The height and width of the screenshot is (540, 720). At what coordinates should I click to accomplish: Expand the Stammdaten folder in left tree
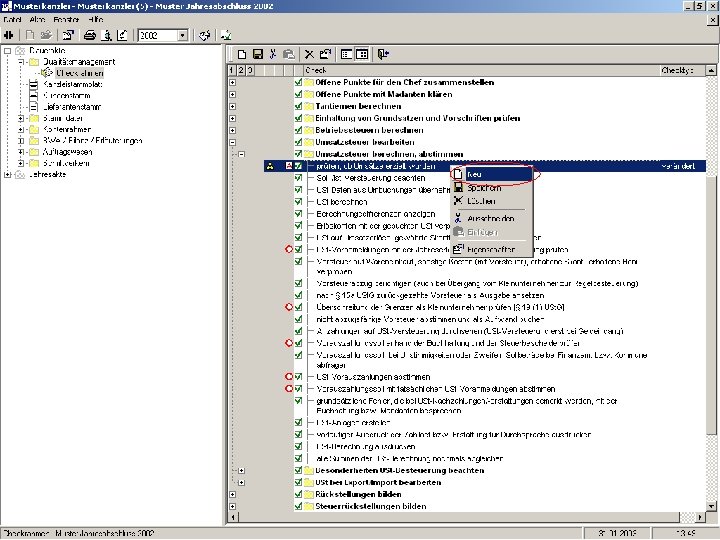(21, 118)
